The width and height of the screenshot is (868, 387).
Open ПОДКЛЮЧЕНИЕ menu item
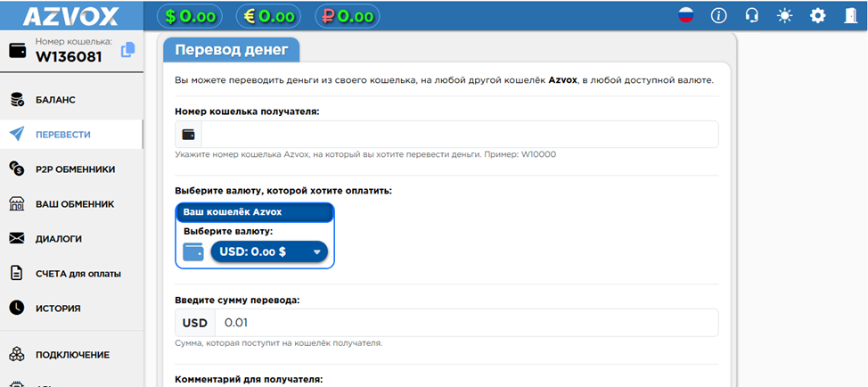71,354
